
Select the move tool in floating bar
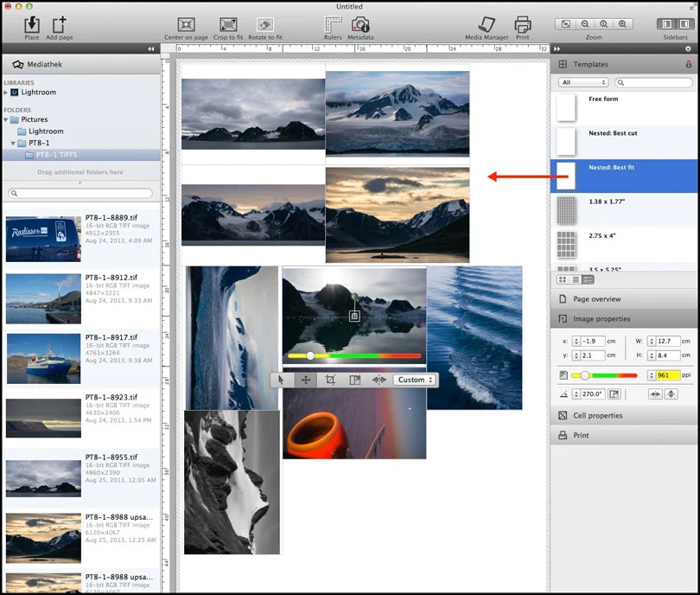(306, 380)
